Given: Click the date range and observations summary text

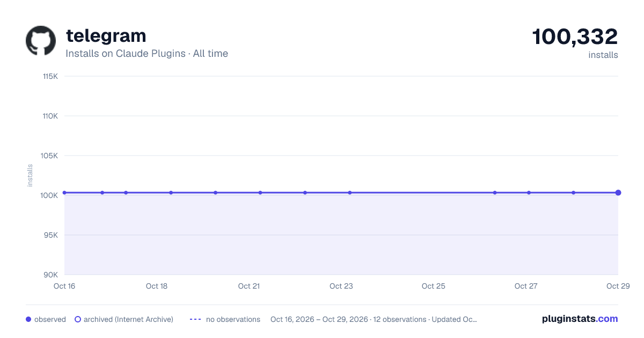Looking at the screenshot, I should tap(374, 319).
